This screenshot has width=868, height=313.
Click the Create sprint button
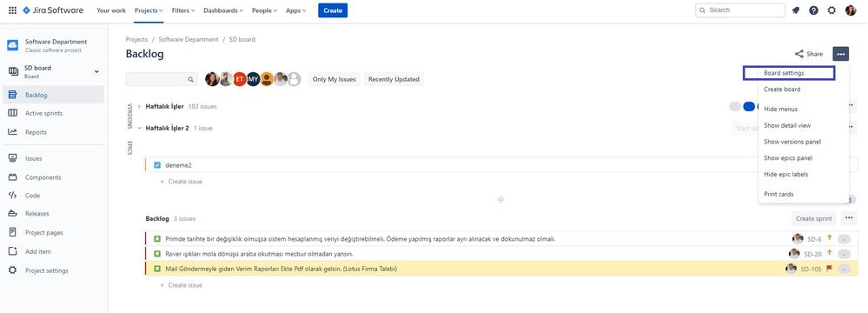(814, 218)
